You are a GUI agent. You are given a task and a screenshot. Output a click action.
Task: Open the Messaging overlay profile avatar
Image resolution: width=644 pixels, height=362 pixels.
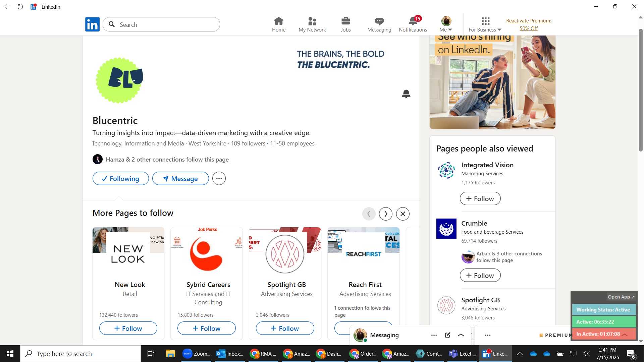[x=360, y=335]
